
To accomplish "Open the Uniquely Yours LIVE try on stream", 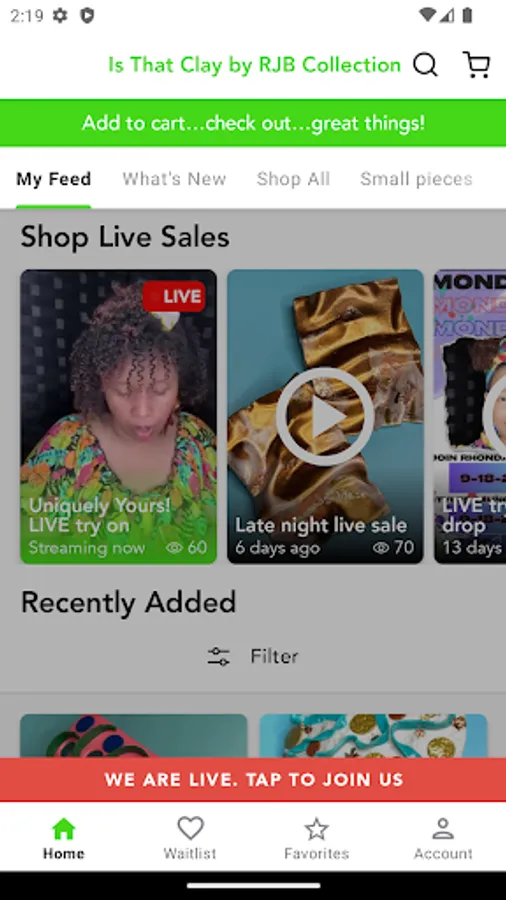I will [x=119, y=417].
